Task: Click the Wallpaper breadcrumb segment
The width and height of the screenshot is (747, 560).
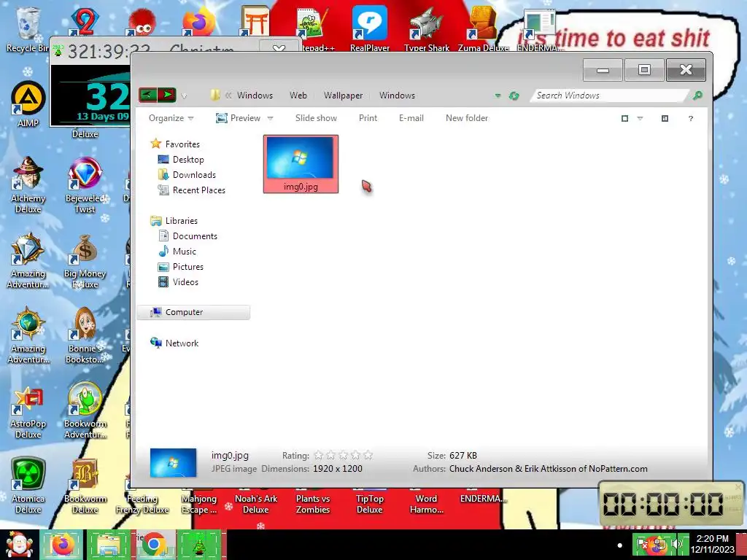Action: (x=343, y=96)
